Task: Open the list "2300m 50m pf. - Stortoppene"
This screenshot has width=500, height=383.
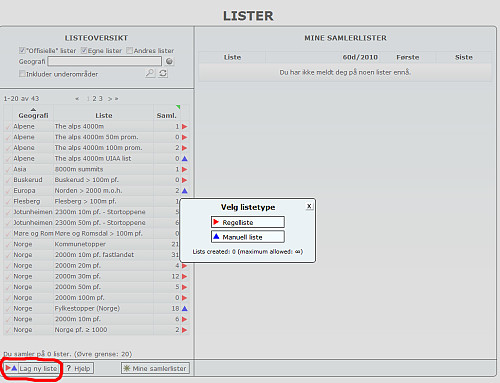Action: (x=100, y=223)
